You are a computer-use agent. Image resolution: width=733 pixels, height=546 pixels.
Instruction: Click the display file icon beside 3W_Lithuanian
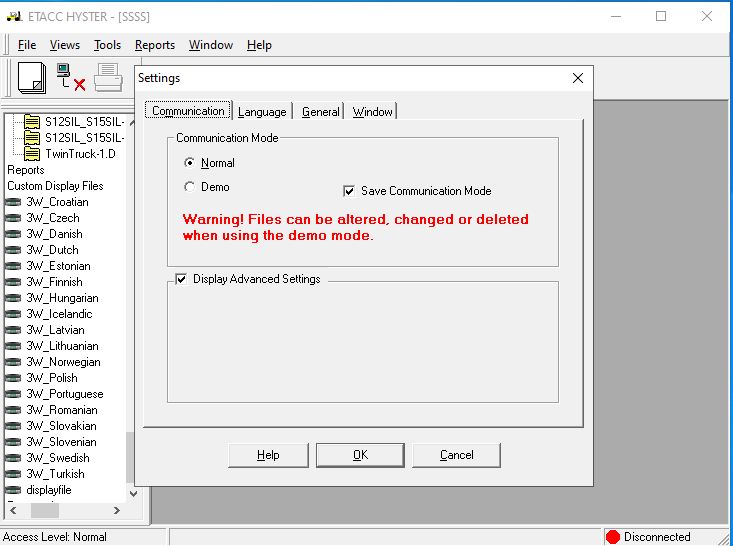(13, 346)
